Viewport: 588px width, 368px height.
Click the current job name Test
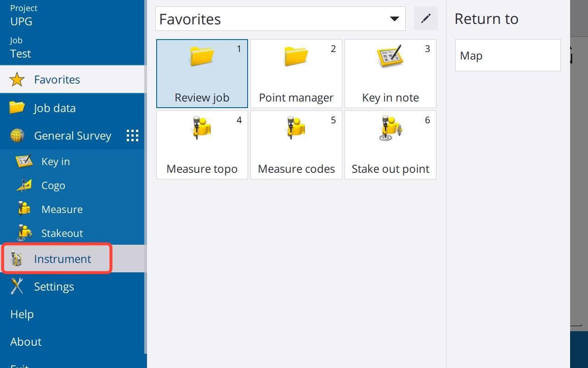[21, 53]
